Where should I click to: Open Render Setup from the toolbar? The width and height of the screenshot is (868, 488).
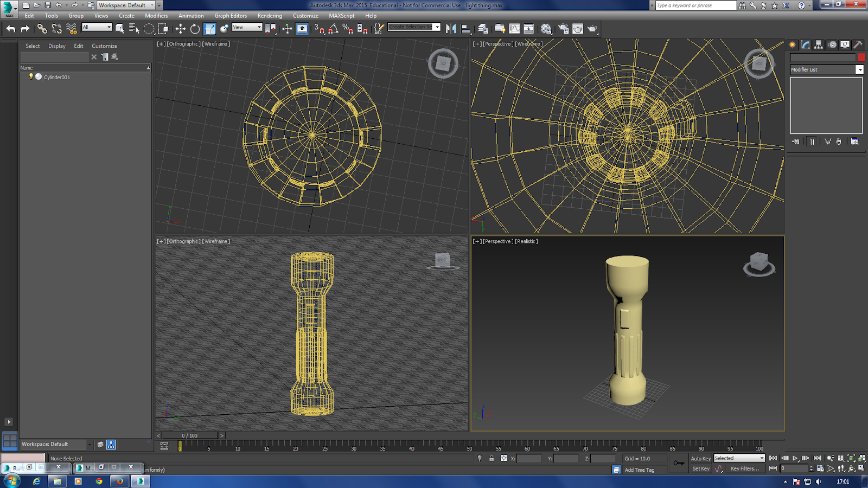click(x=563, y=29)
